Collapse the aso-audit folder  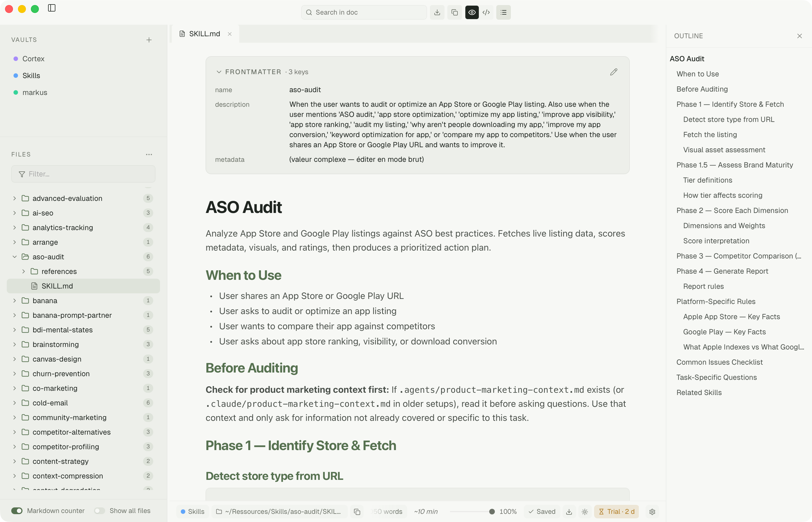click(14, 257)
